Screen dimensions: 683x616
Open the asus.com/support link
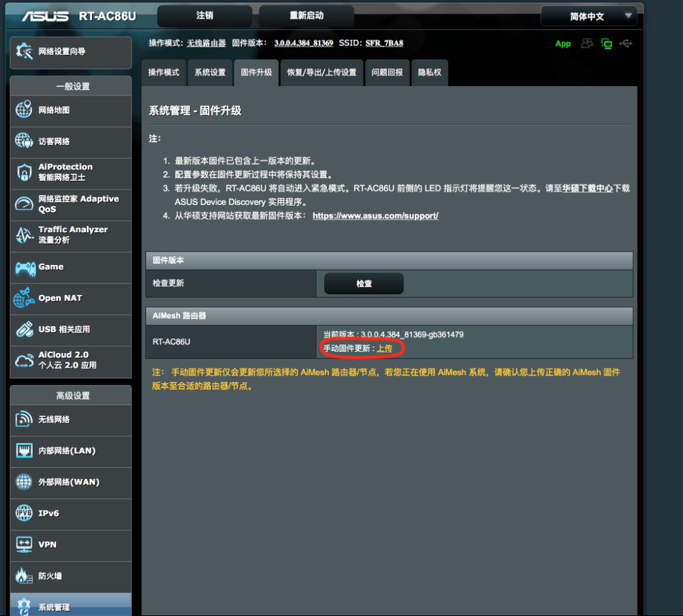click(x=376, y=216)
